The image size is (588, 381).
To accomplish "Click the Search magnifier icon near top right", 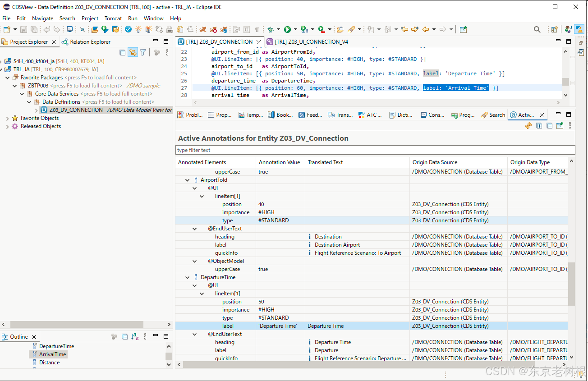I will [537, 29].
